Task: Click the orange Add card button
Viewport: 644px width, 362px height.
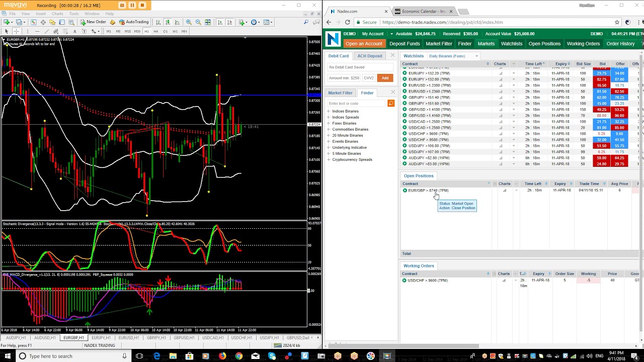Action: click(385, 78)
